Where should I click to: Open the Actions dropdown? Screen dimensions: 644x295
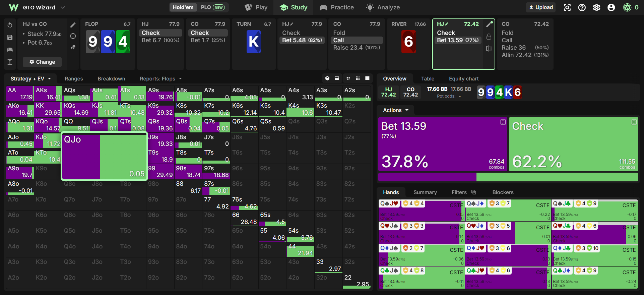pyautogui.click(x=396, y=110)
